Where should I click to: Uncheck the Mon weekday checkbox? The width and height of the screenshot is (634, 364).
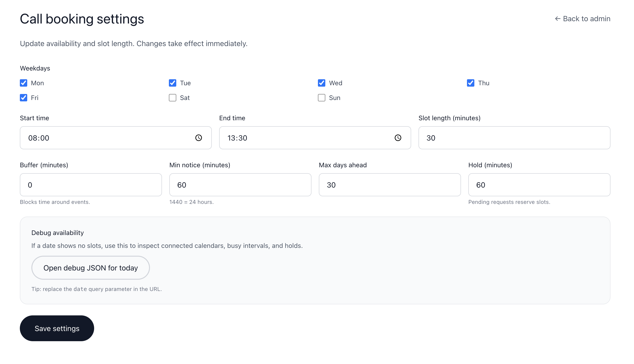pyautogui.click(x=23, y=83)
